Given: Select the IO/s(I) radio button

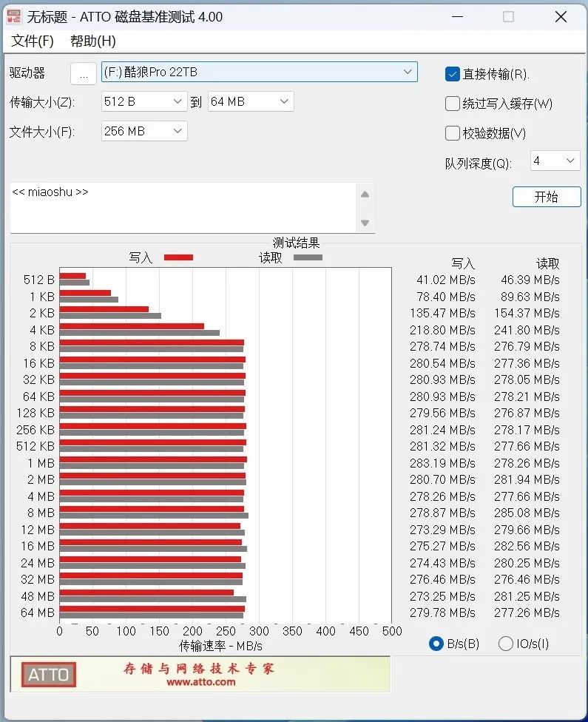Looking at the screenshot, I should pyautogui.click(x=506, y=644).
